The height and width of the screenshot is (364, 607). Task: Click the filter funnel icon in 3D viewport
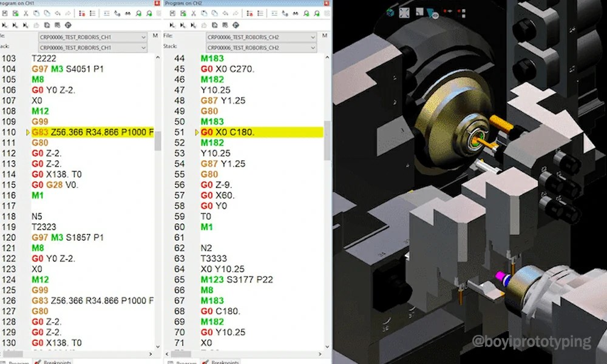pos(432,13)
